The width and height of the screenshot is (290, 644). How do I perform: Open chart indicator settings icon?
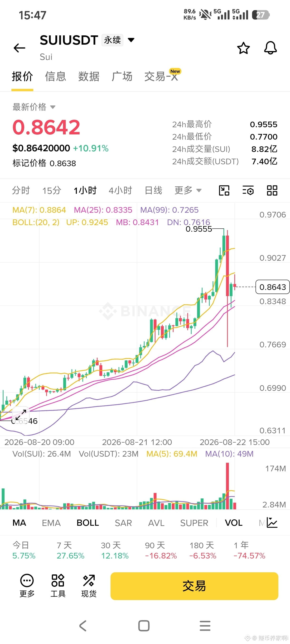coord(248,190)
